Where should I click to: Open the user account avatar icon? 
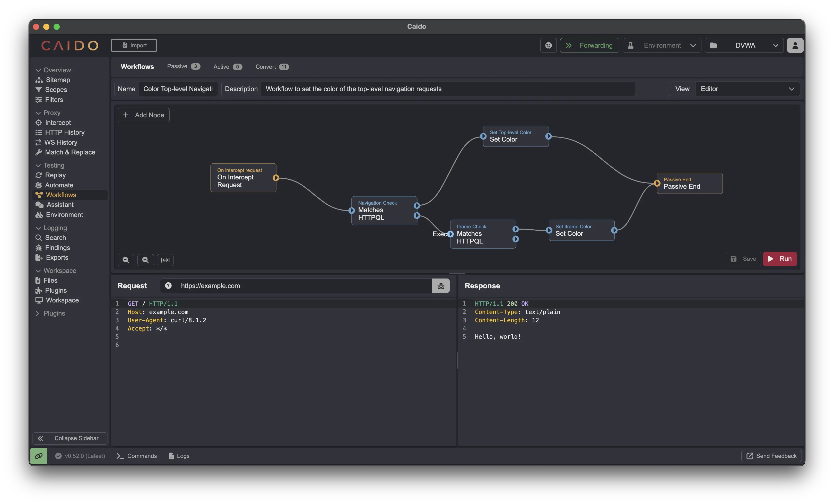pyautogui.click(x=795, y=45)
